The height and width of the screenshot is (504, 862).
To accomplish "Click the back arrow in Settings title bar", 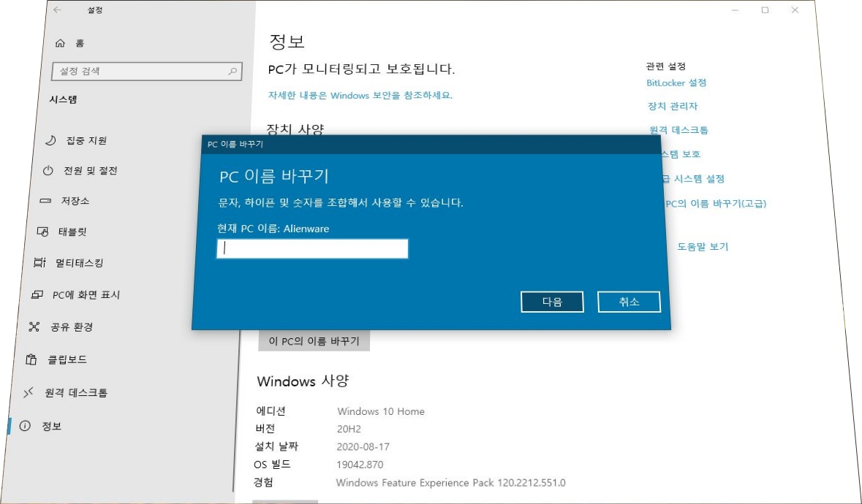I will pos(58,10).
